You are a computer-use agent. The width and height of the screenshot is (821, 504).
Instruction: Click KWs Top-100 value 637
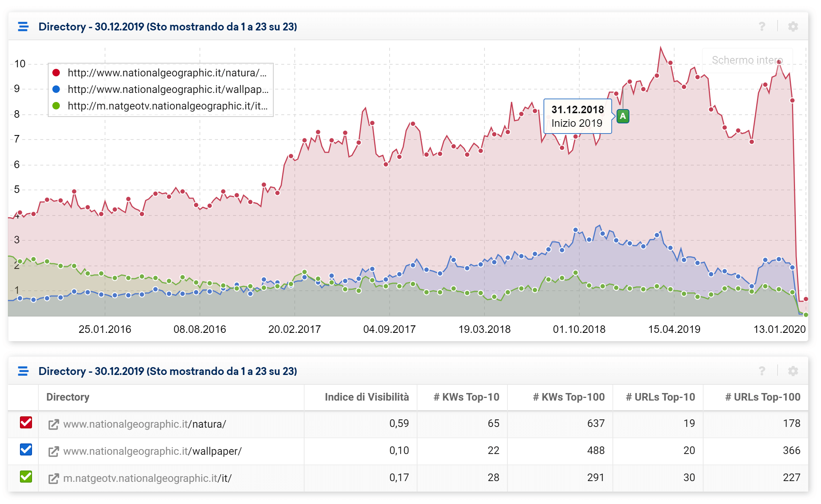(x=596, y=424)
